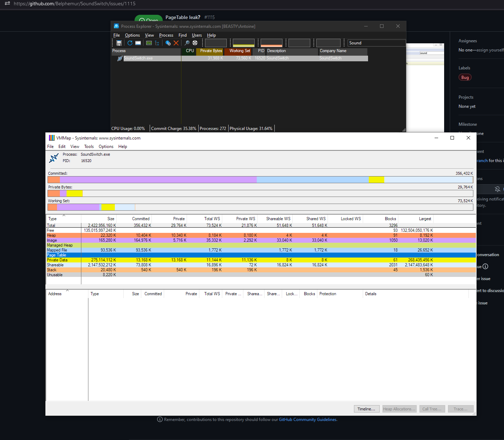504x440 pixels.
Task: Select the Bug label on the issue
Action: click(x=465, y=77)
